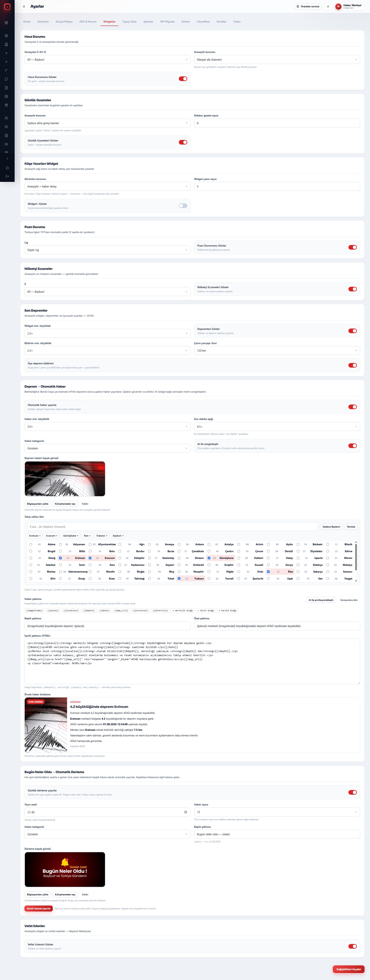Expand the sidebar with the right chevron
This screenshot has width=370, height=980.
(x=7, y=159)
